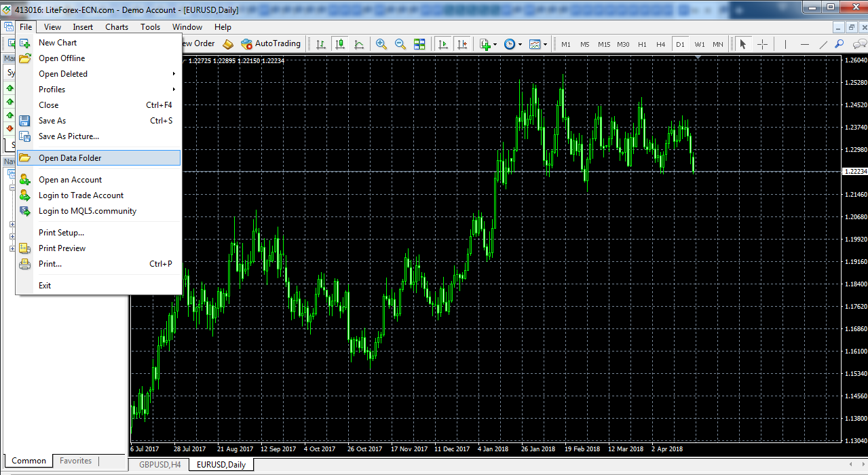Select the Cursor arrow tool
Image resolution: width=868 pixels, height=475 pixels.
(x=743, y=44)
